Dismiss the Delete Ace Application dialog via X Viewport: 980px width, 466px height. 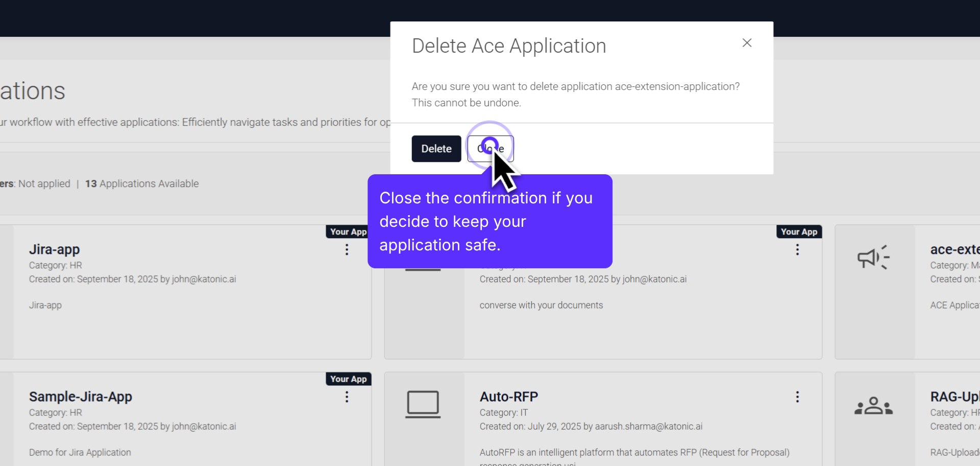(x=747, y=43)
